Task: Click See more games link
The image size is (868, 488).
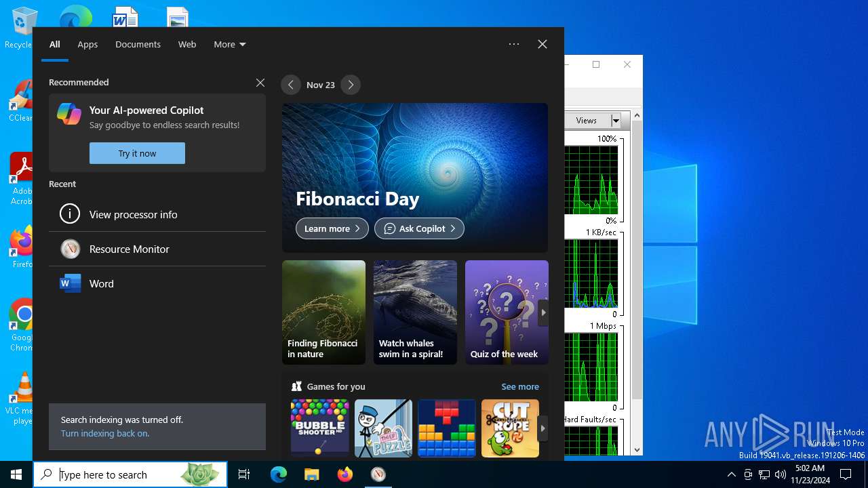Action: (x=520, y=386)
